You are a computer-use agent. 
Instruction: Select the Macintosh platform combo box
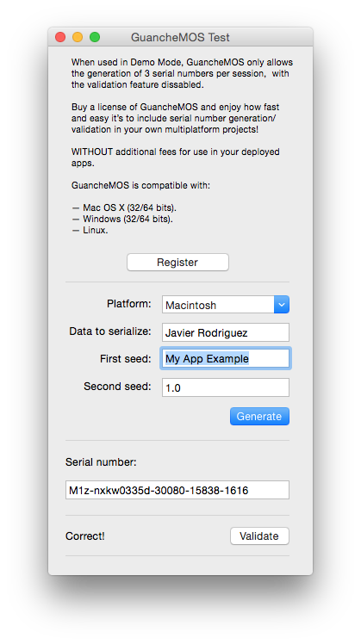pyautogui.click(x=226, y=305)
